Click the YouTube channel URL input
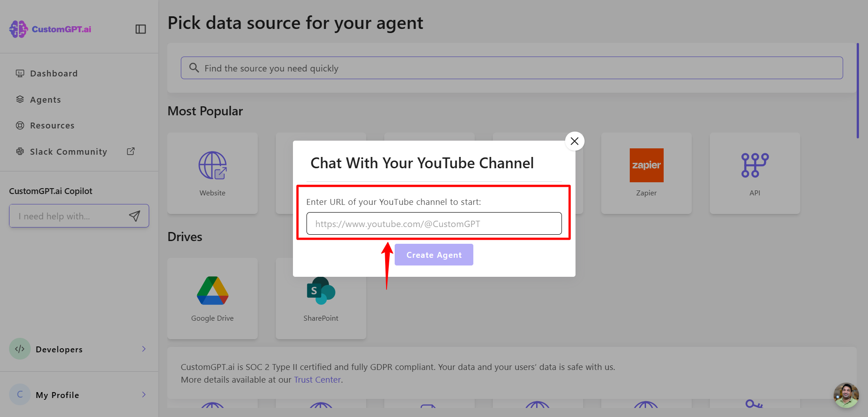This screenshot has height=417, width=868. point(434,223)
